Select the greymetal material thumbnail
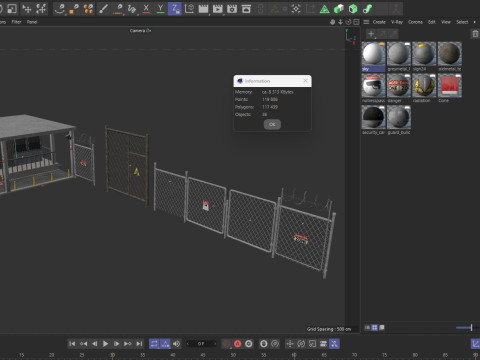 399,54
